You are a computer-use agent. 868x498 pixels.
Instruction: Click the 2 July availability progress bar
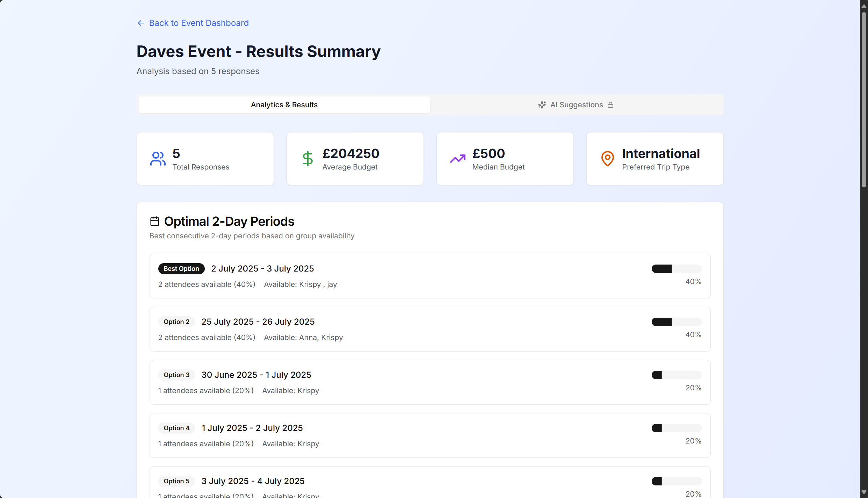pos(677,269)
